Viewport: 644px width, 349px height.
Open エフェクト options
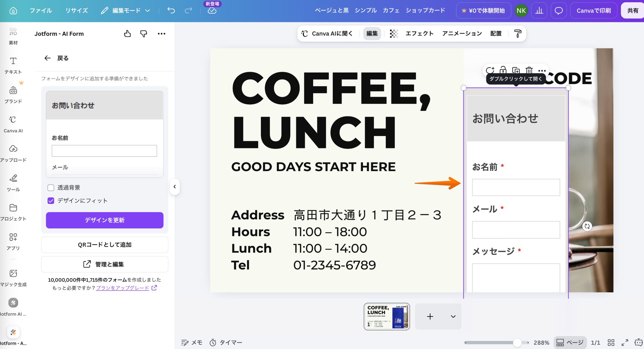tap(419, 33)
